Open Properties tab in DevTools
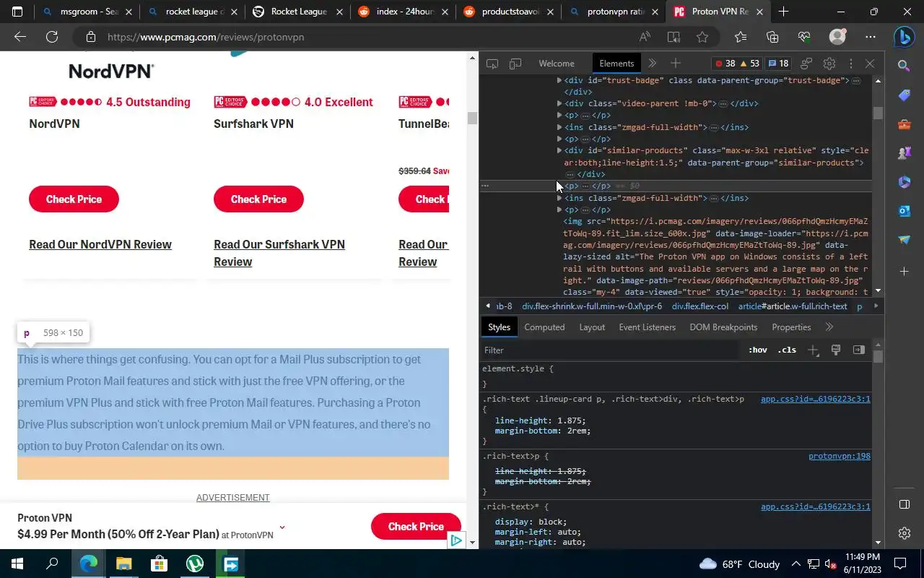Viewport: 924px width, 578px height. (791, 327)
